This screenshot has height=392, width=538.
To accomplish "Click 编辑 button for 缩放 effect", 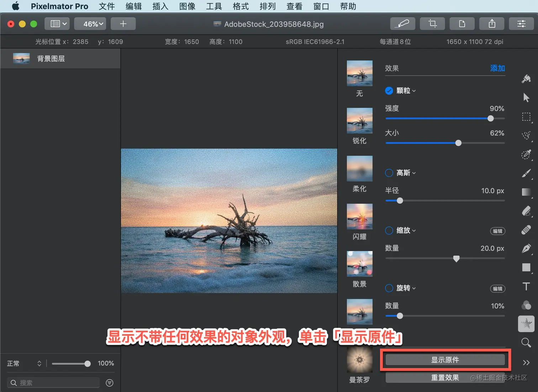I will click(x=497, y=231).
